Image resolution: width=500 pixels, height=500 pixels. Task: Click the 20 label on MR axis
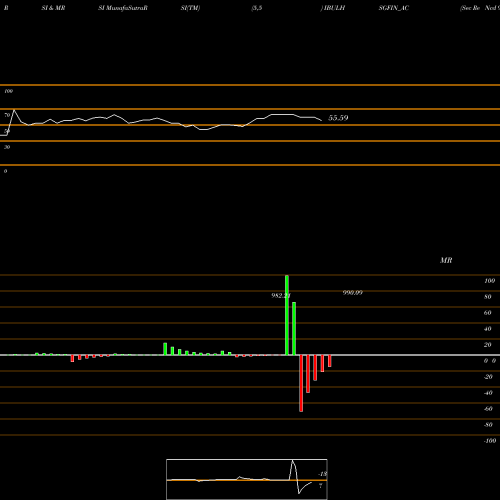pyautogui.click(x=488, y=345)
